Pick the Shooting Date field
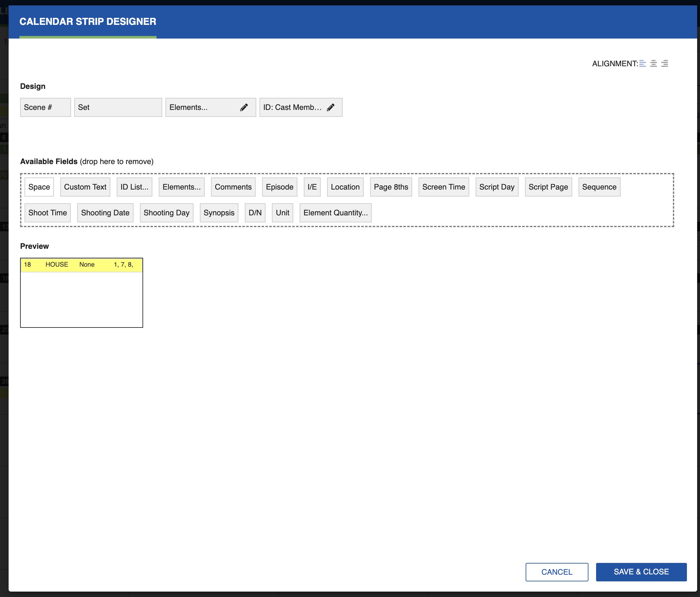The width and height of the screenshot is (700, 597). click(105, 213)
